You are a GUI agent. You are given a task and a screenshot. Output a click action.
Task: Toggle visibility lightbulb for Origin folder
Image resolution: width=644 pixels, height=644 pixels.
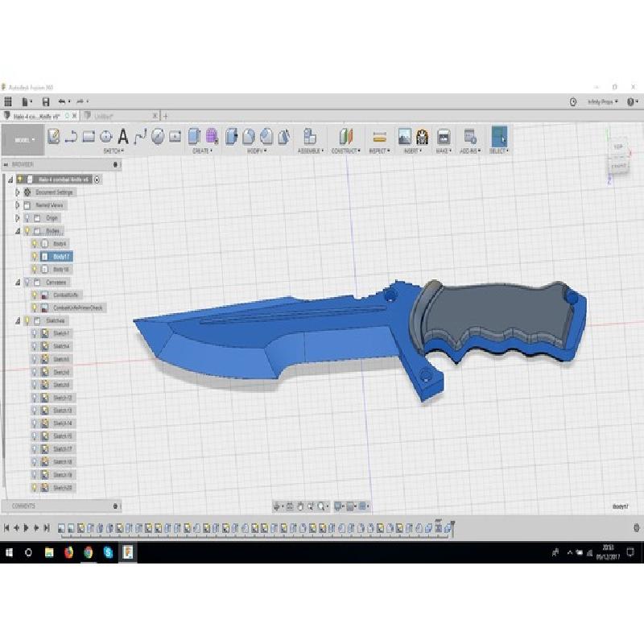click(x=27, y=218)
